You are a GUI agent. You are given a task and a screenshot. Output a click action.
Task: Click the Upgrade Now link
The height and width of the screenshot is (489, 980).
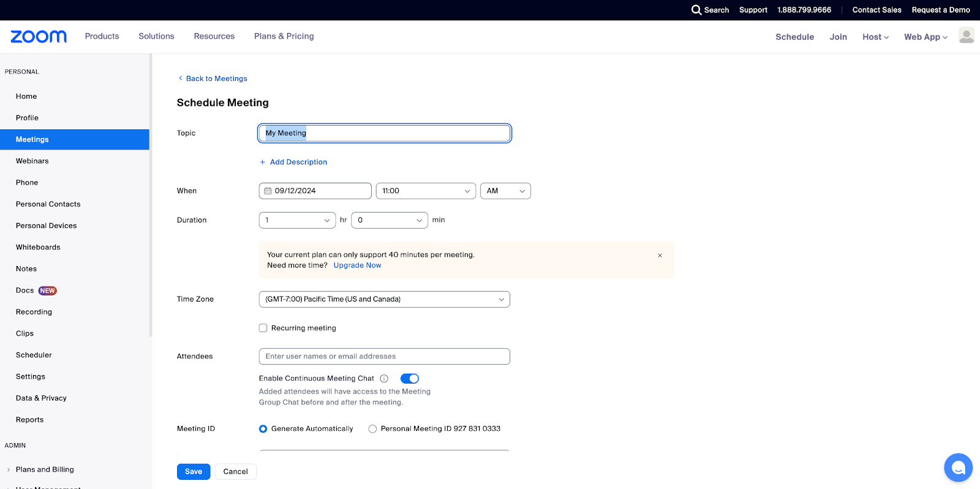(x=357, y=265)
